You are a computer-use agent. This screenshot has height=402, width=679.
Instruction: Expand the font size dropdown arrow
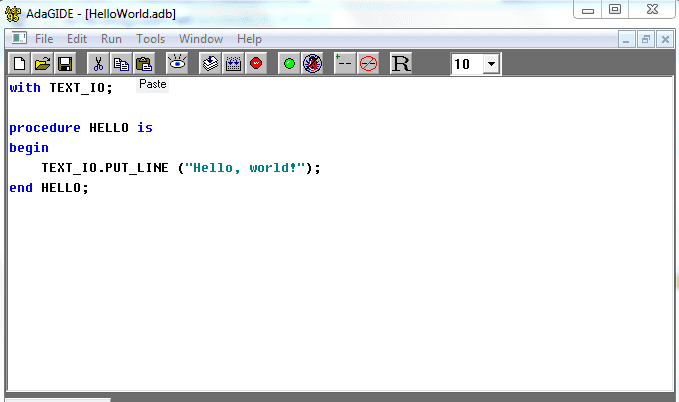pyautogui.click(x=491, y=64)
